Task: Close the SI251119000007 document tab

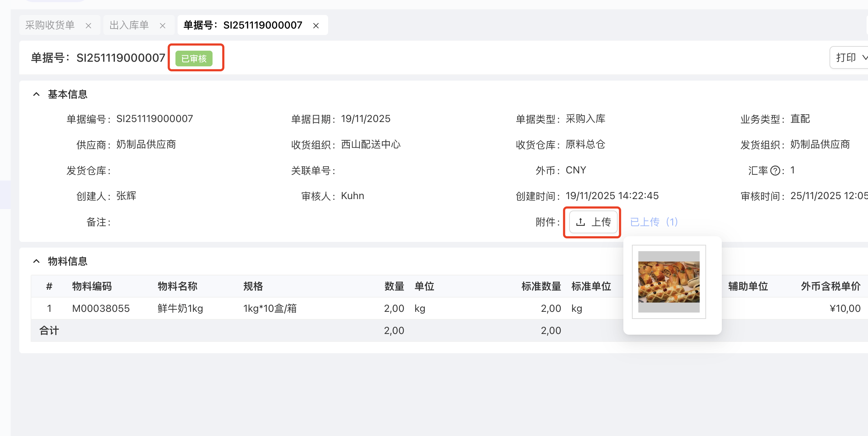Action: [316, 26]
